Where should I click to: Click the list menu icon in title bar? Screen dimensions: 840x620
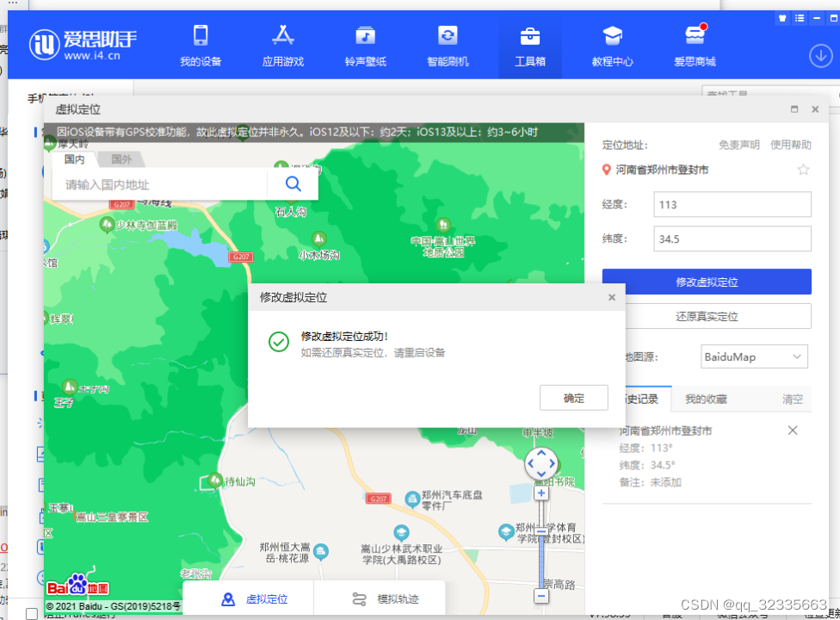(800, 18)
